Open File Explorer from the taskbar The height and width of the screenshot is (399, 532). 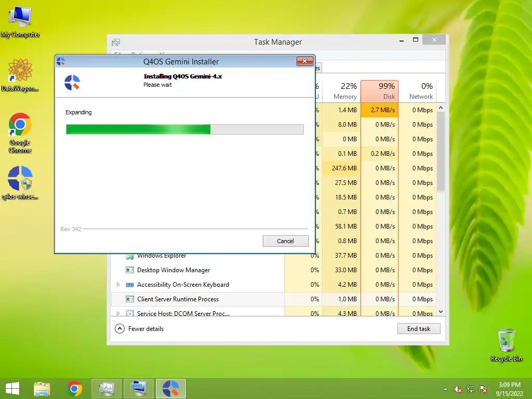coord(42,389)
